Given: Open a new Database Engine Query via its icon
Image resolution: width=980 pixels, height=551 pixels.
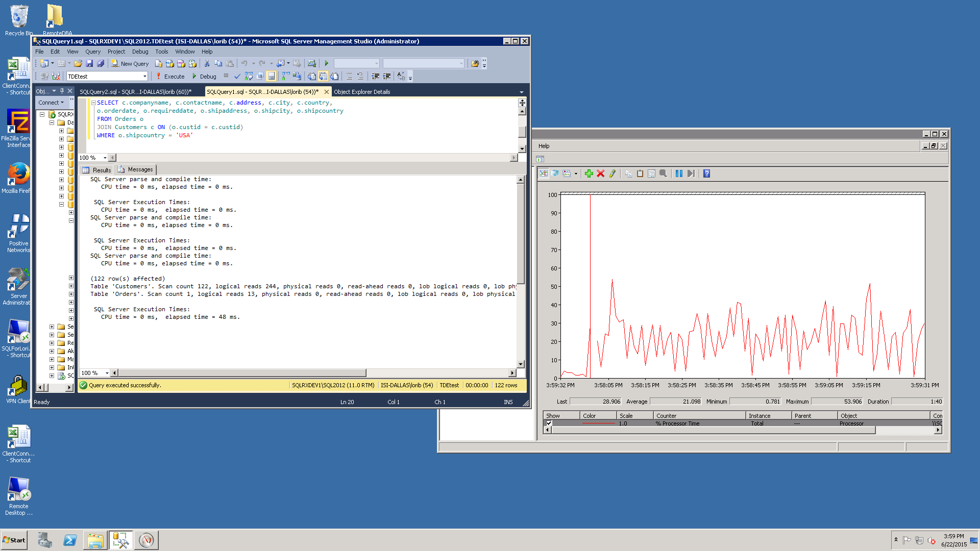Looking at the screenshot, I should [159, 63].
